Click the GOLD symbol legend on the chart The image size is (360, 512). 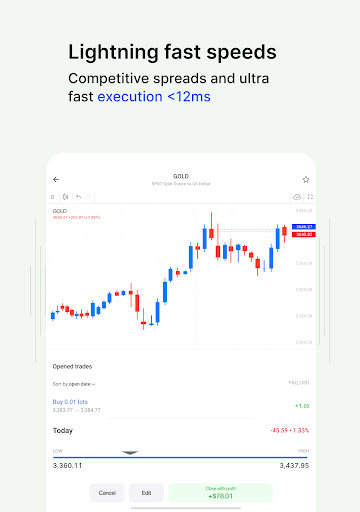[x=60, y=211]
